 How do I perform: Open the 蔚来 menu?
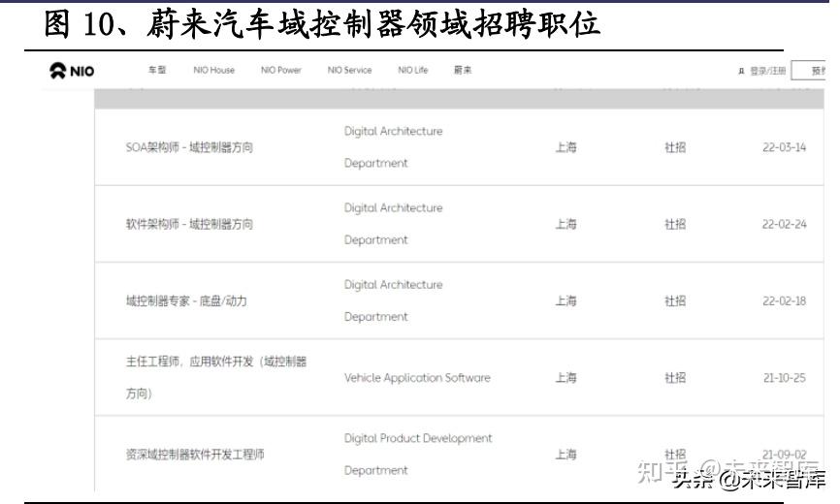(463, 70)
